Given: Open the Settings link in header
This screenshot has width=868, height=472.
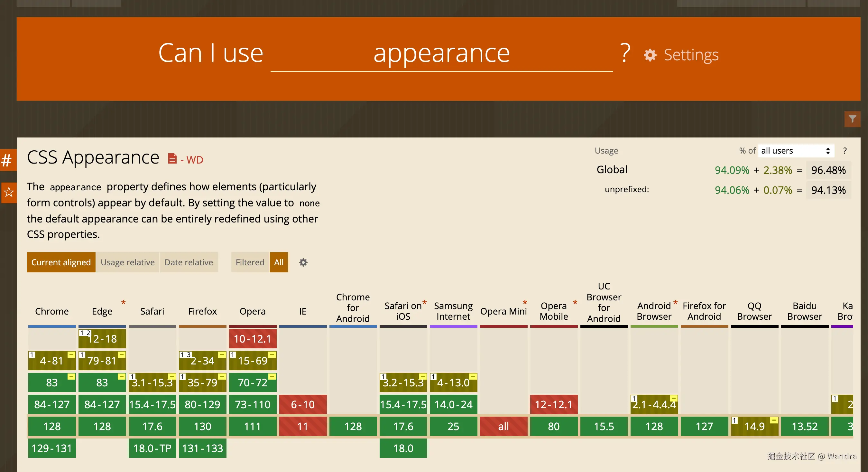Looking at the screenshot, I should click(x=691, y=55).
